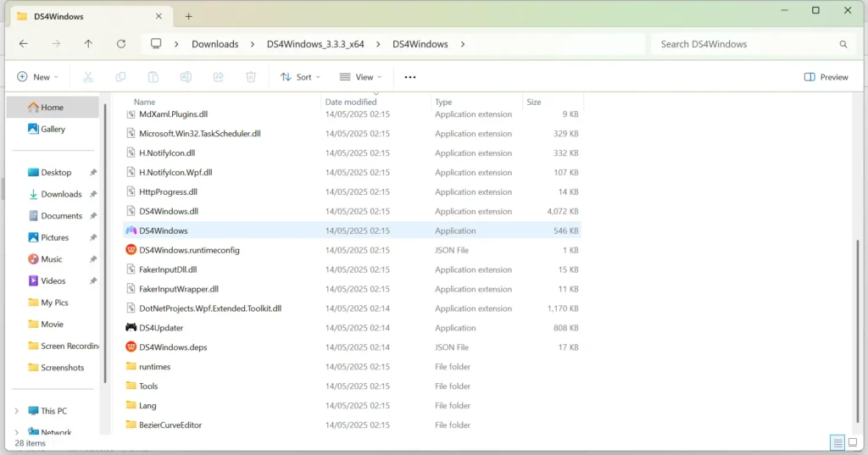Launch the DS4Updater application
Viewport: 868px width, 455px height.
[x=160, y=328]
